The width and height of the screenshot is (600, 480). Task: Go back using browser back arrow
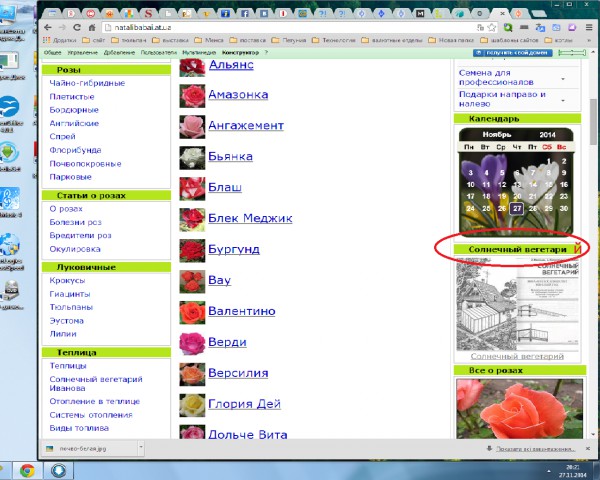pos(48,28)
